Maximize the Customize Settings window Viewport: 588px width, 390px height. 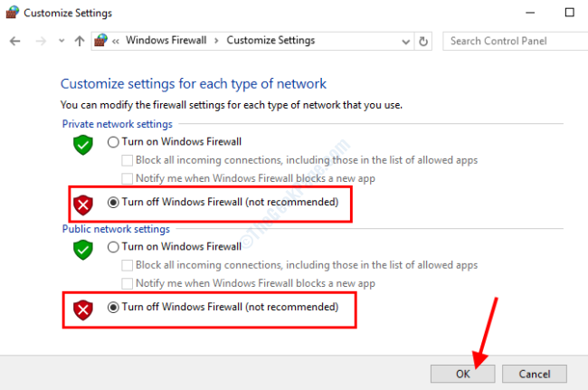569,13
